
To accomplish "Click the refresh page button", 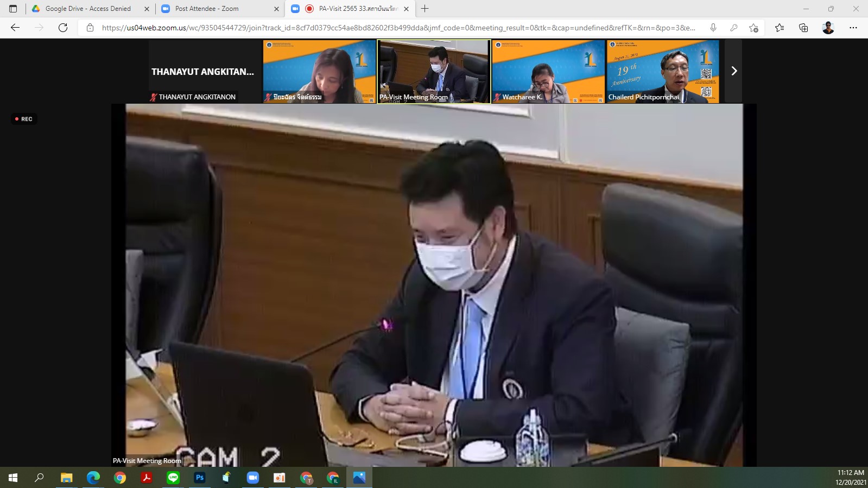I will point(63,28).
